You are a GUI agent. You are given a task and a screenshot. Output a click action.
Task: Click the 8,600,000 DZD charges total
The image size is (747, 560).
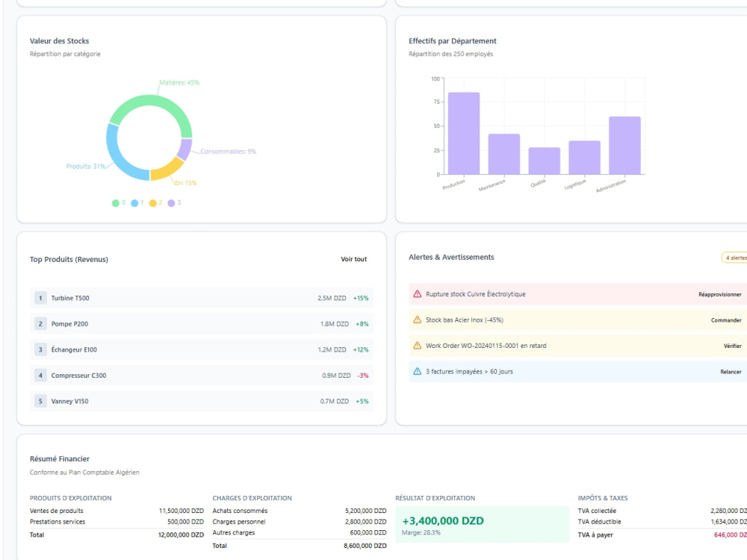click(x=365, y=546)
